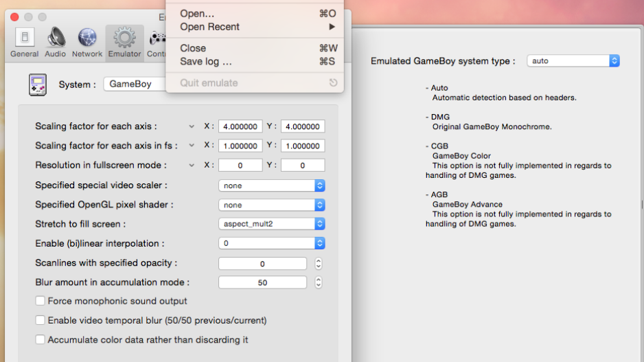644x362 pixels.
Task: Click the "- DMG" heading in help text
Action: (438, 117)
